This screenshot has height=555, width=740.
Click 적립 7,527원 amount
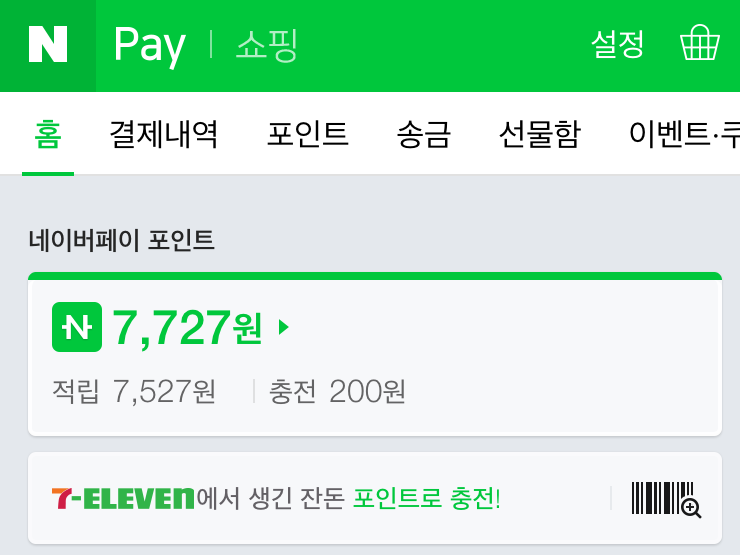click(134, 391)
